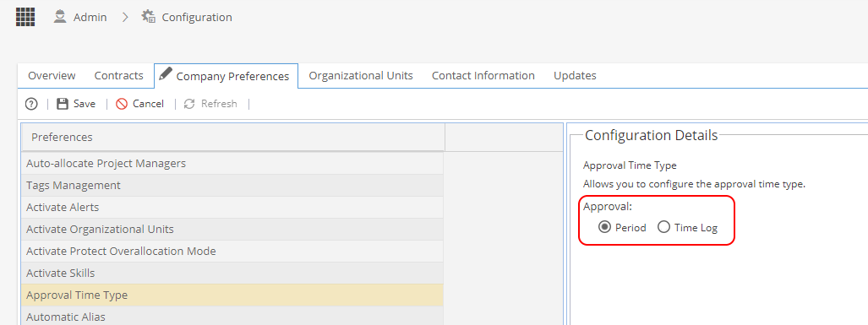Click the Refresh arrows icon
868x325 pixels.
(x=189, y=104)
